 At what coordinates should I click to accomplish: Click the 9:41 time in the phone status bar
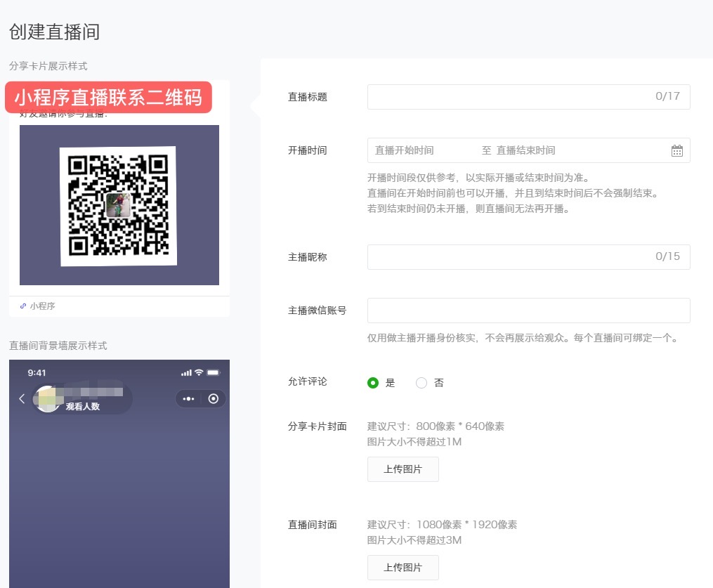pyautogui.click(x=37, y=373)
